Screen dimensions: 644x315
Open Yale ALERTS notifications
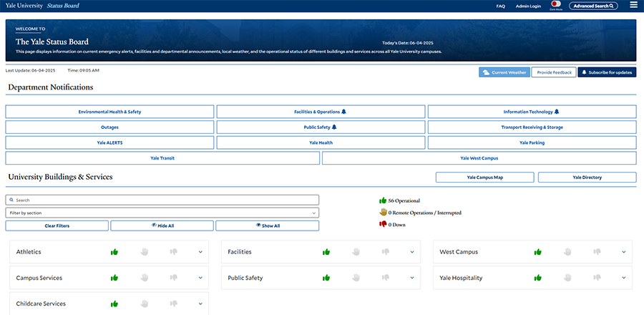tap(109, 142)
